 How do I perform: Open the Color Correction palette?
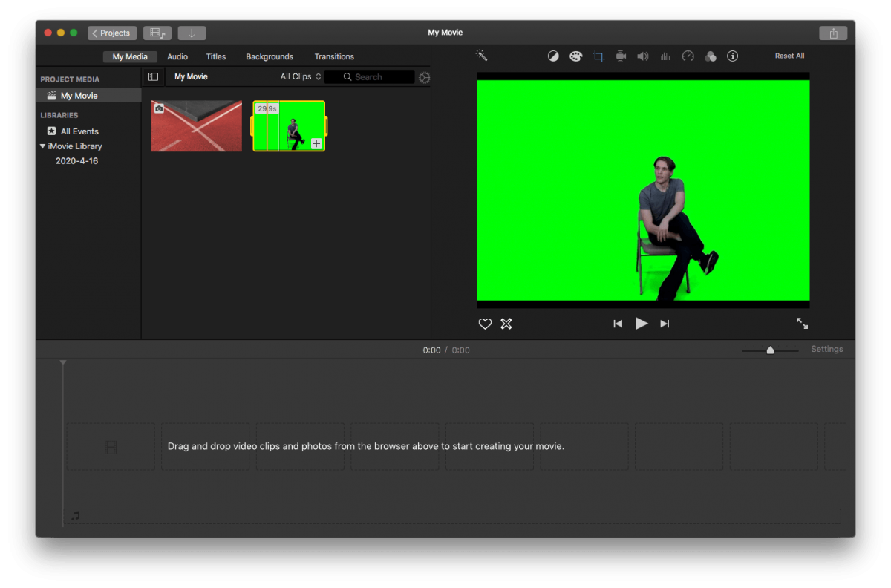pyautogui.click(x=575, y=56)
